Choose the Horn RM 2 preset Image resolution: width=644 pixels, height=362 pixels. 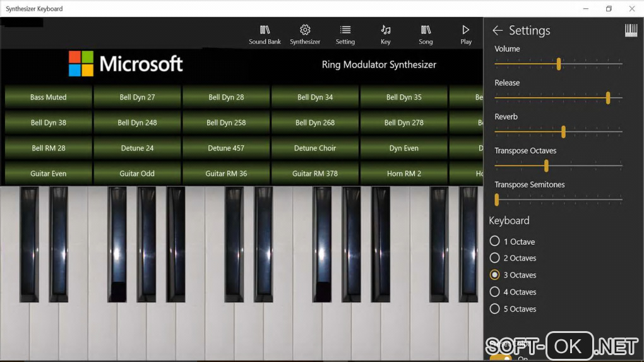coord(403,173)
